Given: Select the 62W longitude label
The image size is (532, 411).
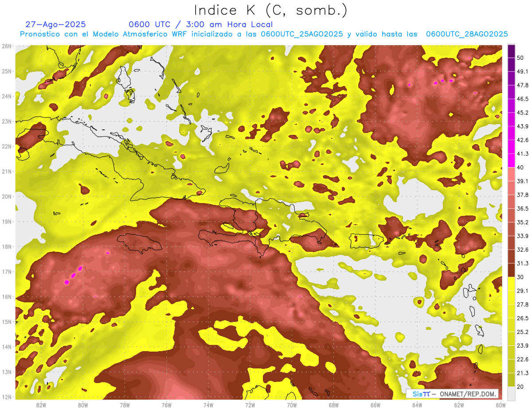Looking at the screenshot, I should coord(459,405).
